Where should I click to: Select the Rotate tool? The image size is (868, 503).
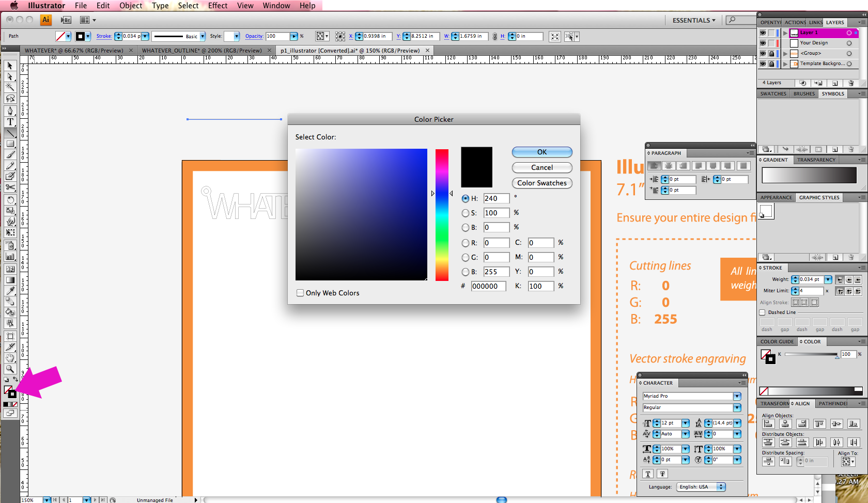[10, 200]
